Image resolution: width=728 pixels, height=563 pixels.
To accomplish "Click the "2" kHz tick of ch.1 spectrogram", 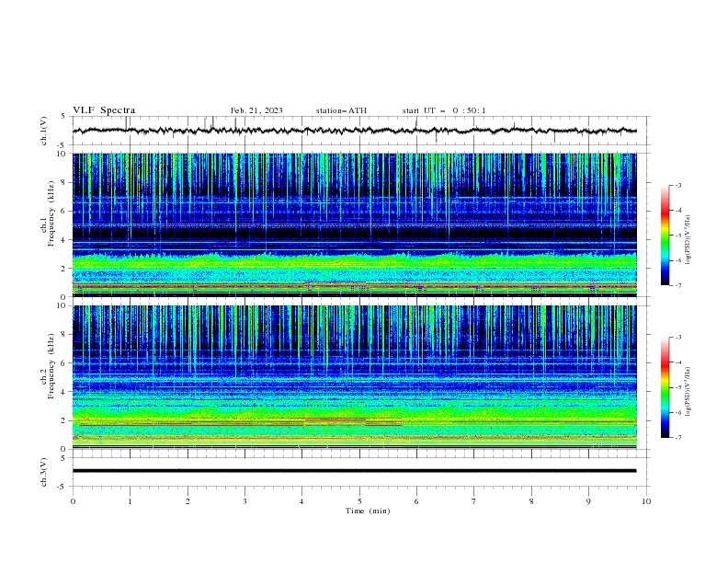I will point(64,268).
